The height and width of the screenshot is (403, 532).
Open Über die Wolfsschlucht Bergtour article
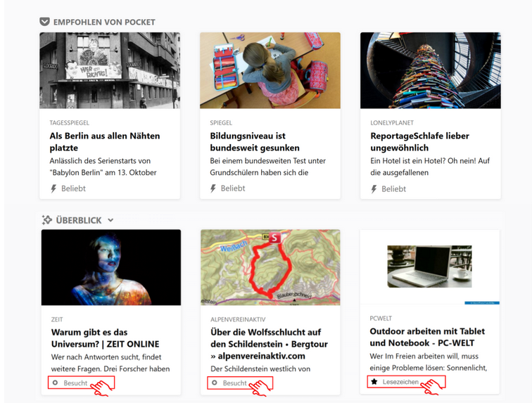269,344
